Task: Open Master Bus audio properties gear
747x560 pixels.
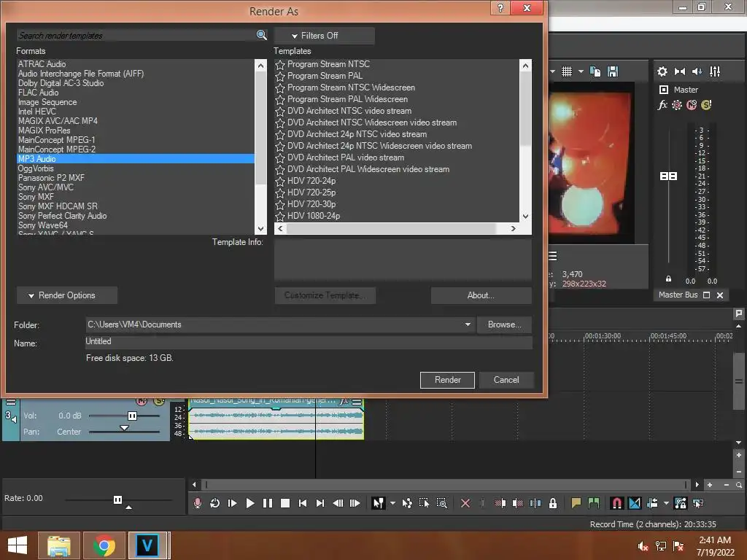Action: tap(662, 71)
